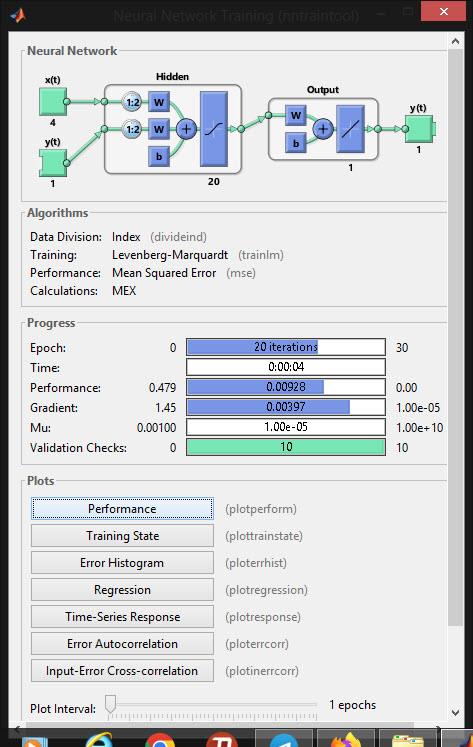Open Internet Explorer from taskbar

tap(100, 740)
